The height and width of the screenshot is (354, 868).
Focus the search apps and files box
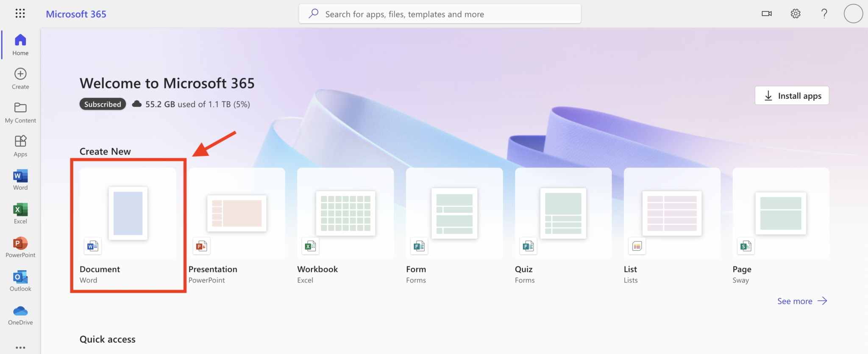pos(440,14)
